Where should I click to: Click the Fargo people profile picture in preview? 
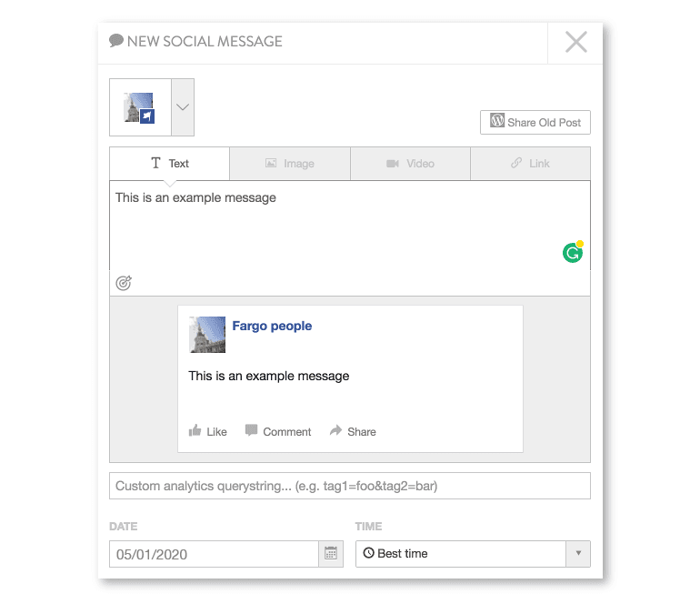207,335
